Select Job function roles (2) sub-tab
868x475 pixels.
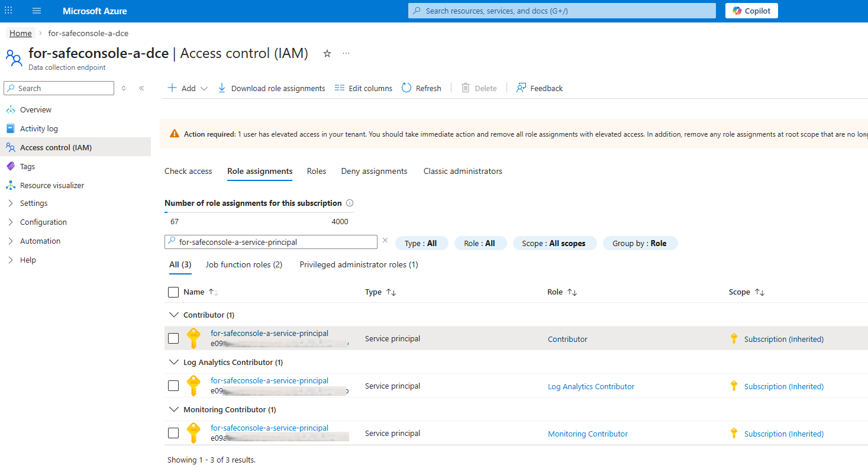244,264
